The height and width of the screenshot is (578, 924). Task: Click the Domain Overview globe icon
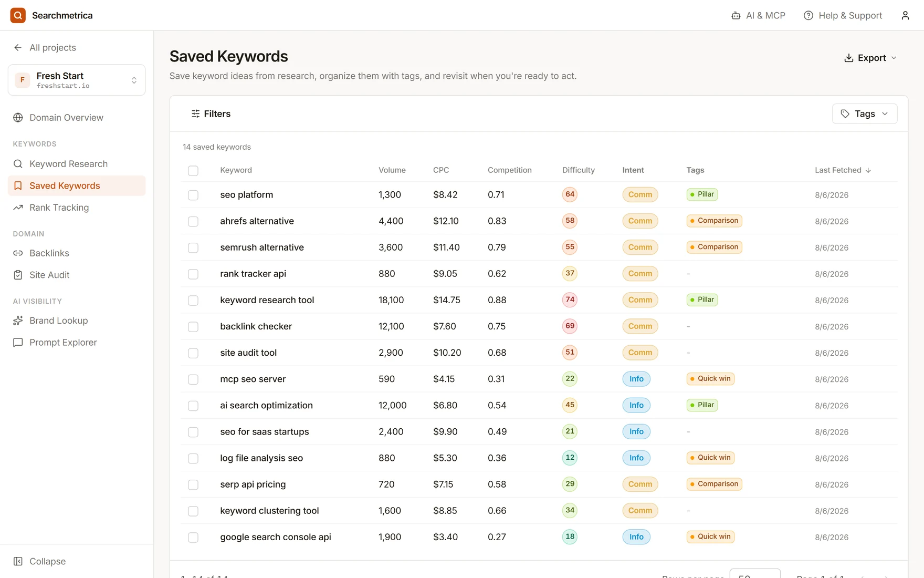coord(18,118)
